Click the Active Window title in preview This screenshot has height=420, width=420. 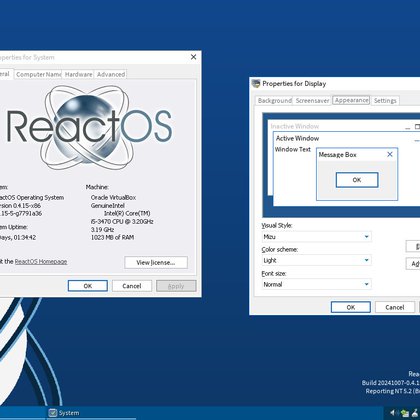[x=297, y=138]
